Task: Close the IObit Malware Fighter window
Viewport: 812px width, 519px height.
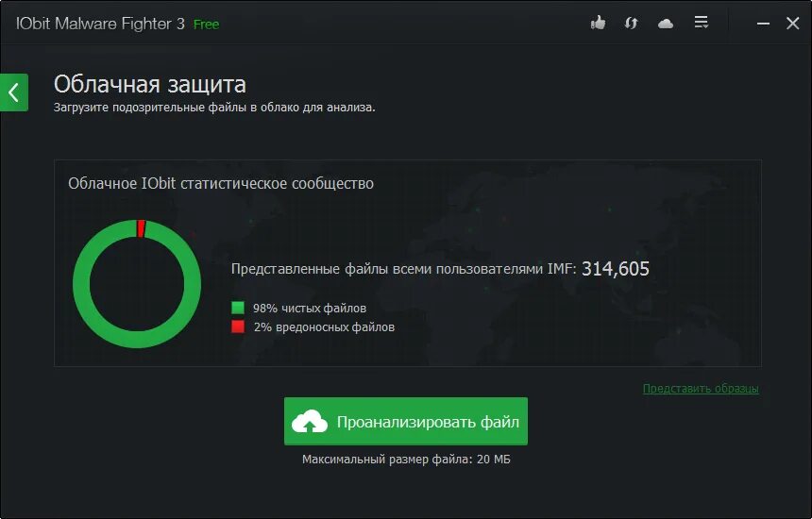Action: point(793,24)
